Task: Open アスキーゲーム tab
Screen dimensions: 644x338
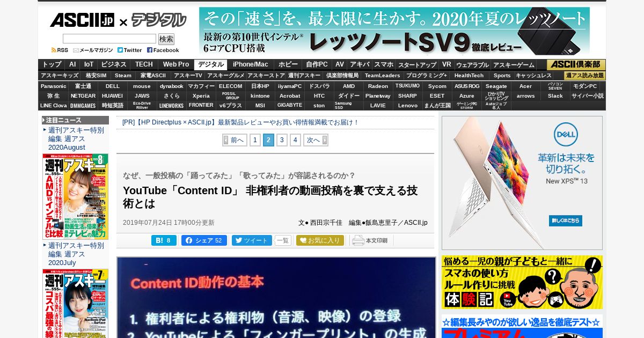Action: coord(514,65)
